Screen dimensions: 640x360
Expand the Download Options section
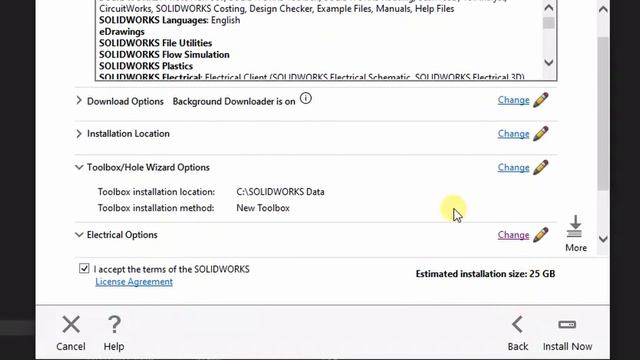click(79, 100)
